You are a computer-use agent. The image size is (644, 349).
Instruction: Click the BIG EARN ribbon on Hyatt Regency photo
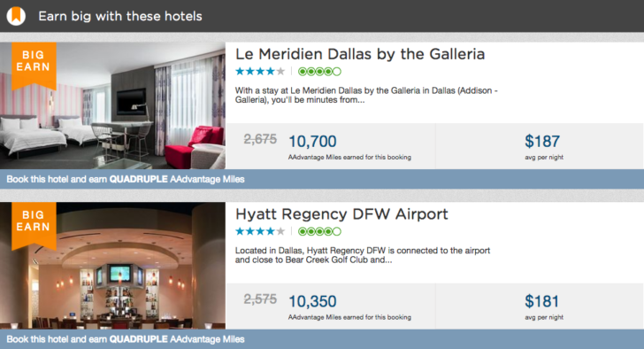pyautogui.click(x=34, y=226)
